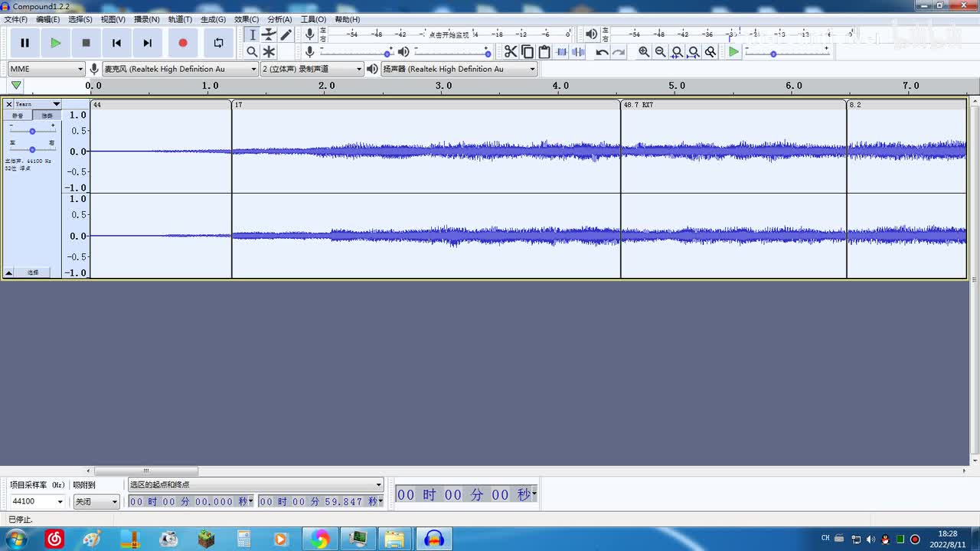The image size is (980, 551).
Task: Click the track 选择 button
Action: pos(33,272)
